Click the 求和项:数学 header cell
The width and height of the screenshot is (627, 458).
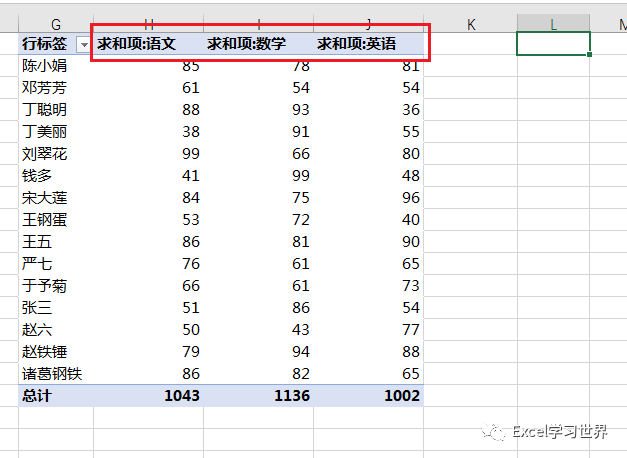(258, 44)
